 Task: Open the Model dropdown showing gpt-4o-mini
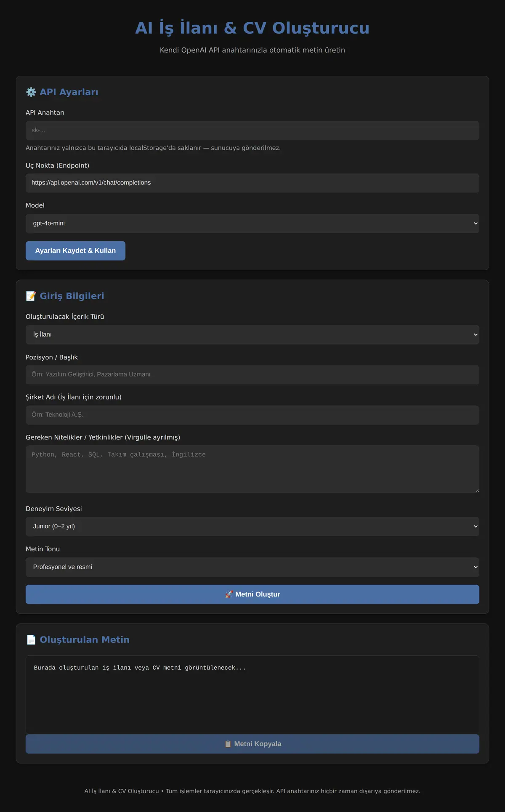coord(252,224)
